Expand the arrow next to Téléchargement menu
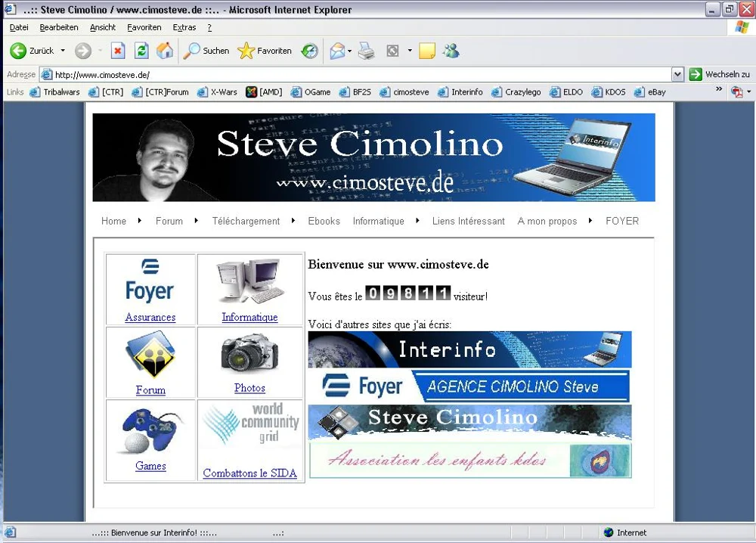756x543 pixels. click(293, 221)
